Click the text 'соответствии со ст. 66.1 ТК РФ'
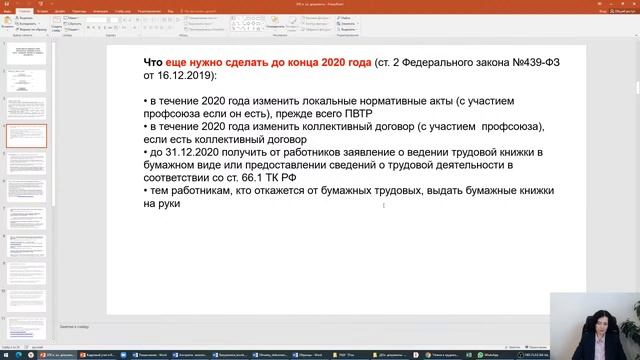Image resolution: width=640 pixels, height=360 pixels. tap(220, 178)
